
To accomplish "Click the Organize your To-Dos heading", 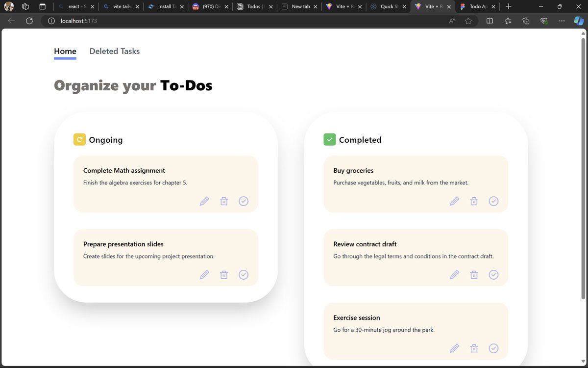I will (133, 85).
